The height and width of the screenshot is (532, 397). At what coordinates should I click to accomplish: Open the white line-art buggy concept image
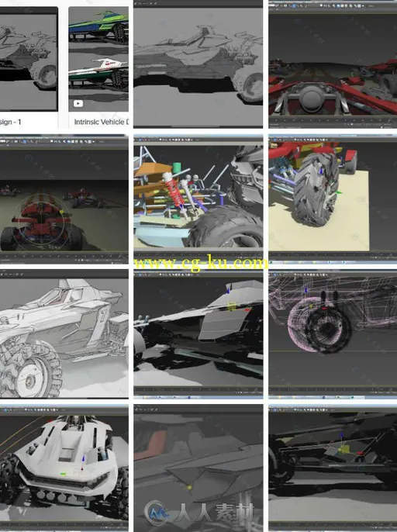64,334
